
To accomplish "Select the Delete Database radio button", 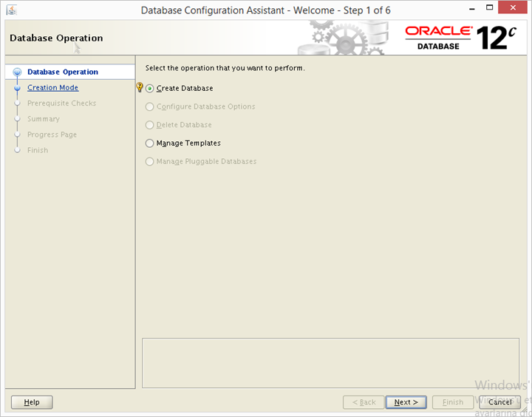I will click(x=149, y=125).
